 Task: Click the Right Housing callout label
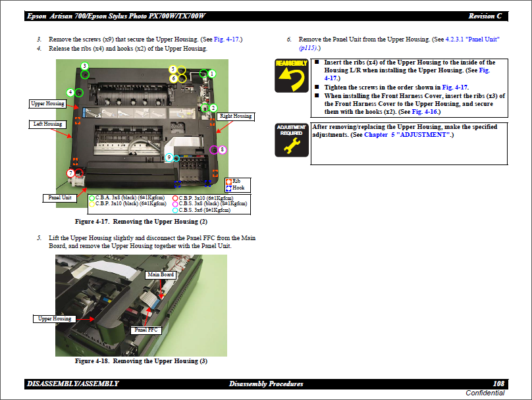point(235,116)
